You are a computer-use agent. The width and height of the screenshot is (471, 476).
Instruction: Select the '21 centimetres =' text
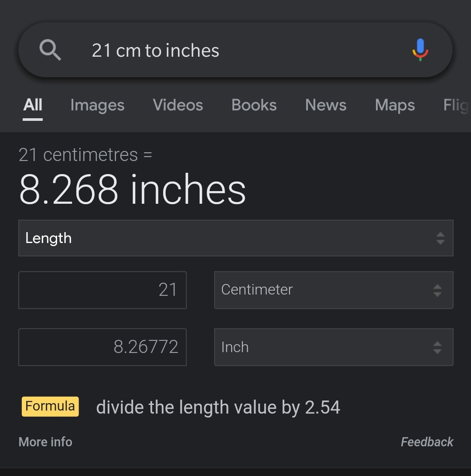(85, 155)
